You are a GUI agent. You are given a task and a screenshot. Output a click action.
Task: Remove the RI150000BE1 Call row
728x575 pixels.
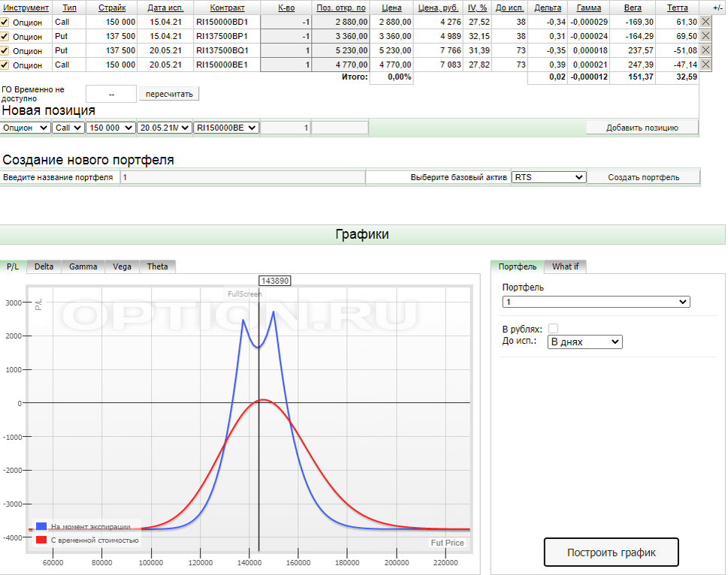[705, 65]
